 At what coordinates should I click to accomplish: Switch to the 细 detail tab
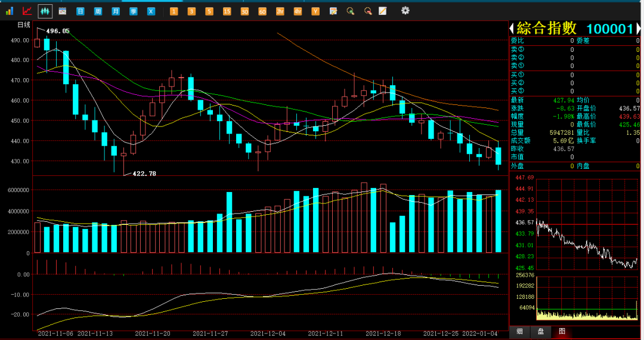(519, 332)
